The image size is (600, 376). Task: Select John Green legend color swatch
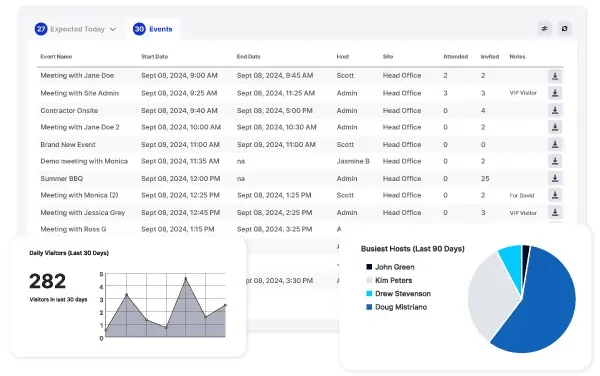[369, 267]
